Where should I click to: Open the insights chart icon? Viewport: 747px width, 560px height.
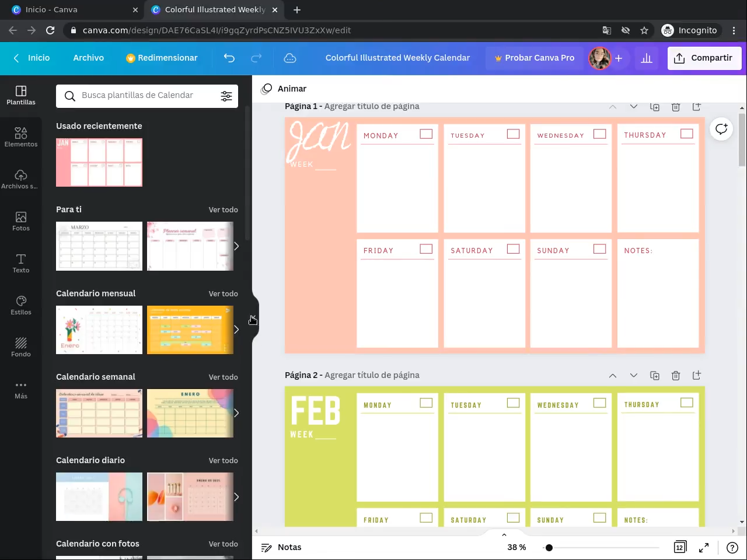647,58
